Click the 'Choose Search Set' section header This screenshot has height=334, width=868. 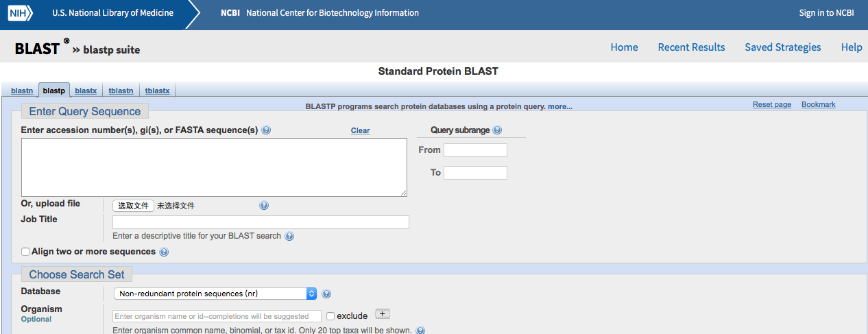77,274
